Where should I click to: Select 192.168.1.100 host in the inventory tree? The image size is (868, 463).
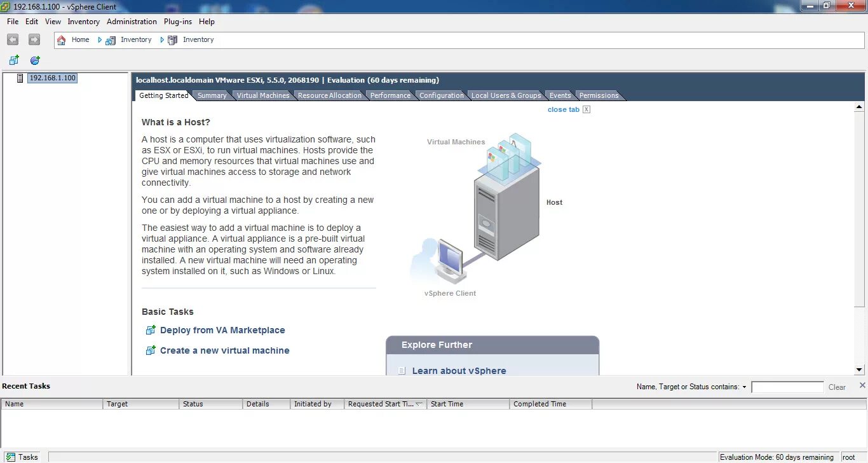tap(53, 78)
